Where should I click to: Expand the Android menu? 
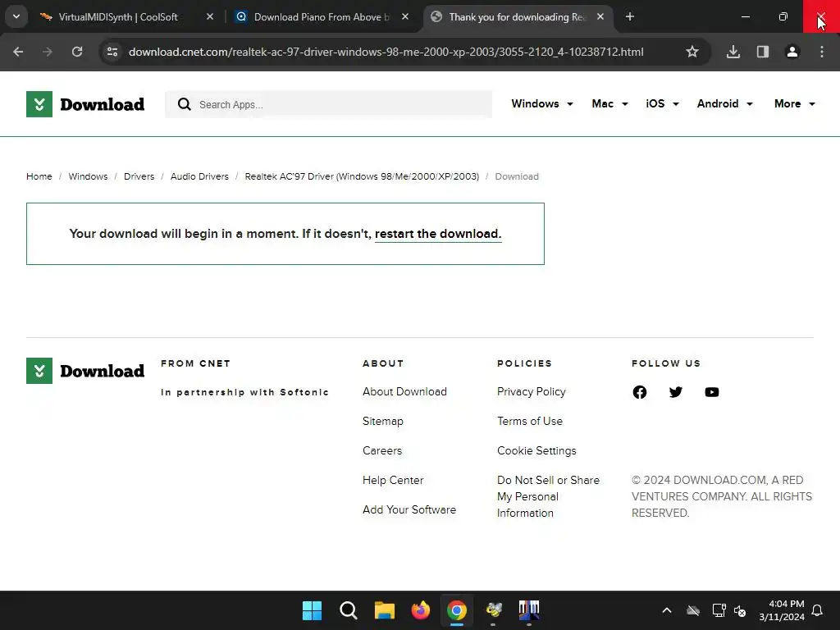(x=725, y=104)
